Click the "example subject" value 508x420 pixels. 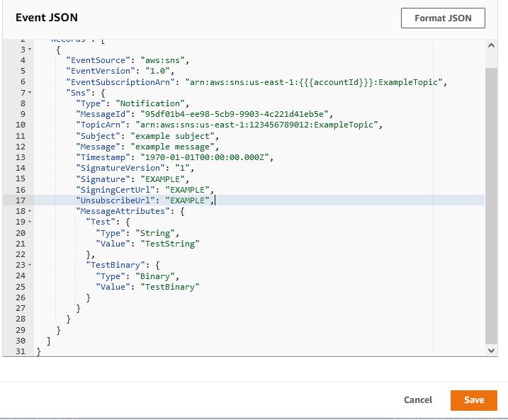[x=172, y=136]
